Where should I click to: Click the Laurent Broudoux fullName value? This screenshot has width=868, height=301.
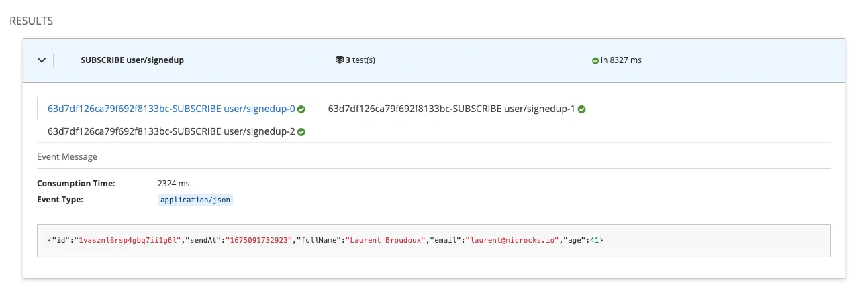click(384, 241)
